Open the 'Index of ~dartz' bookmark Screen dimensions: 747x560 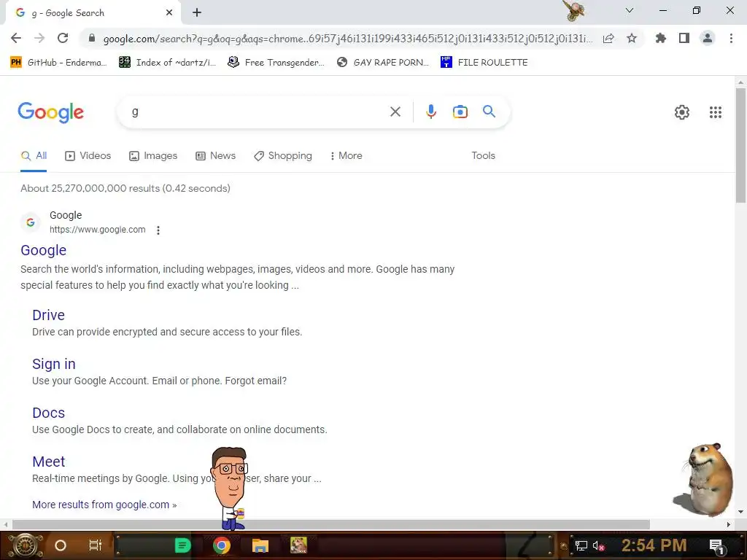[167, 63]
